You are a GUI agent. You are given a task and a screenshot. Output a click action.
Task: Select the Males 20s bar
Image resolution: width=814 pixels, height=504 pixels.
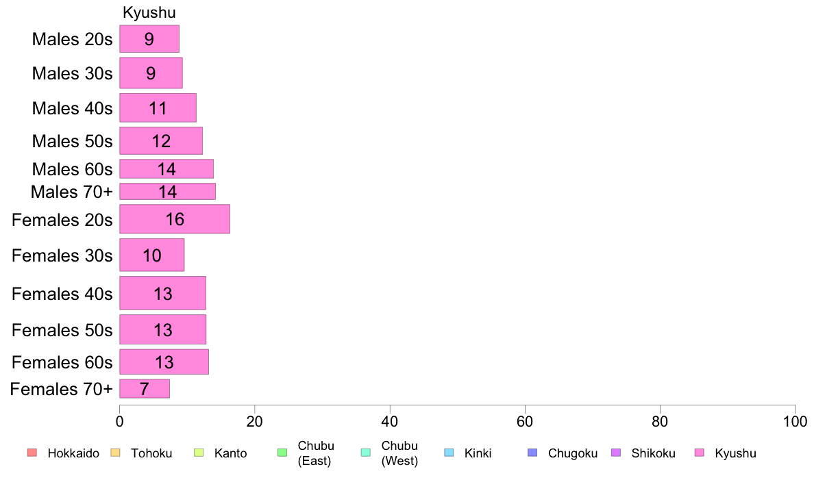(149, 39)
